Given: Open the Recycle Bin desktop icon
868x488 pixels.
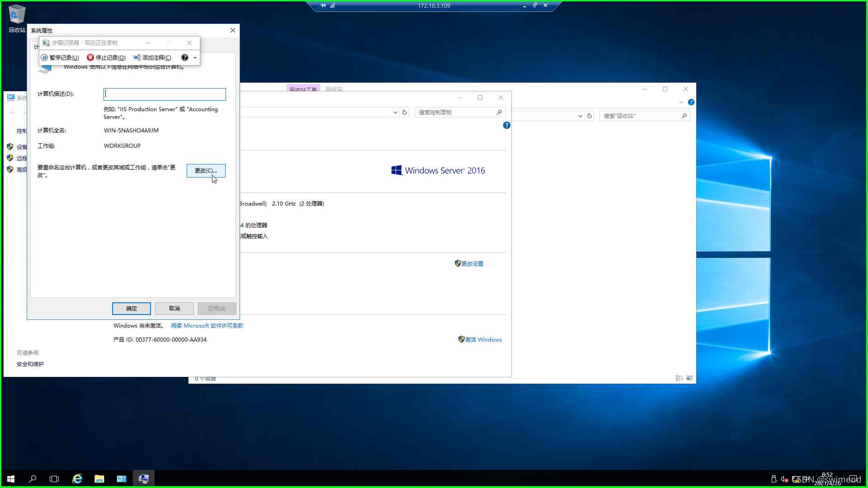Looking at the screenshot, I should (17, 19).
